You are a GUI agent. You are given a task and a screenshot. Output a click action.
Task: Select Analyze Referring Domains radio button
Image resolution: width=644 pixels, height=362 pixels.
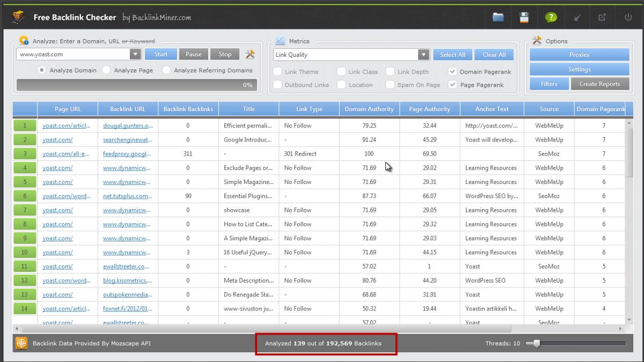pos(166,70)
